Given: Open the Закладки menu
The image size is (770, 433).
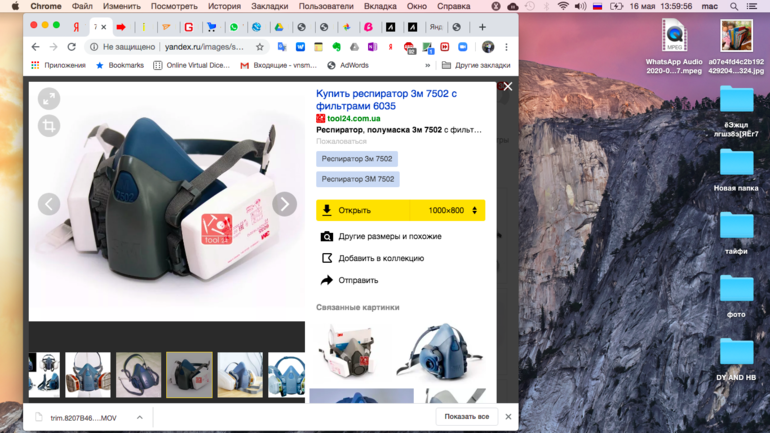Looking at the screenshot, I should (270, 6).
